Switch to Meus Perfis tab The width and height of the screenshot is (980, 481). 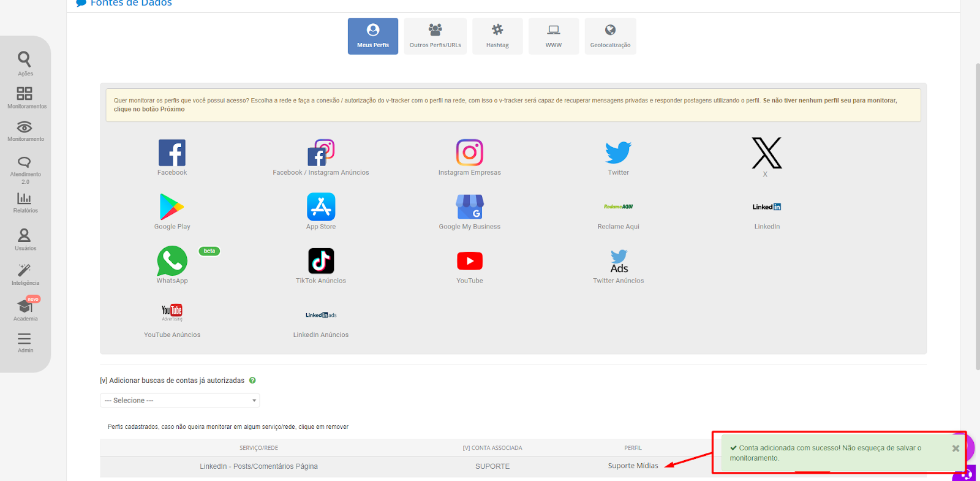tap(373, 36)
